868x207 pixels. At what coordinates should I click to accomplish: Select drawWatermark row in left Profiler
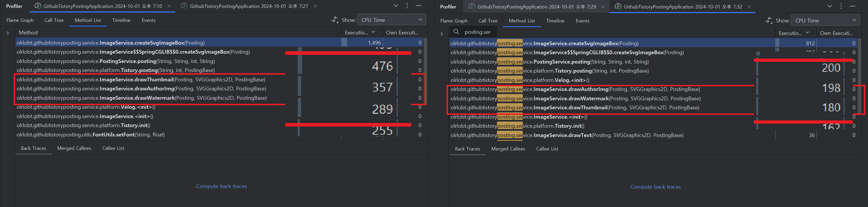219,98
